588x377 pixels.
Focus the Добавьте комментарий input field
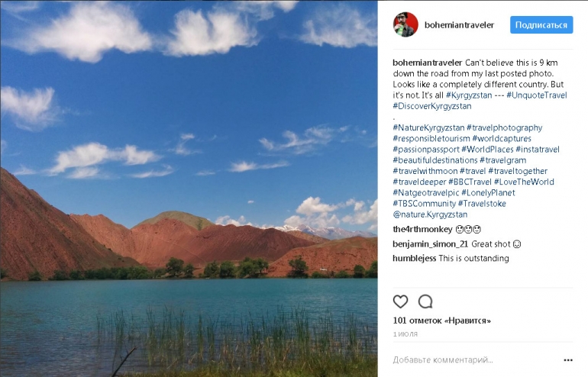[x=477, y=359]
